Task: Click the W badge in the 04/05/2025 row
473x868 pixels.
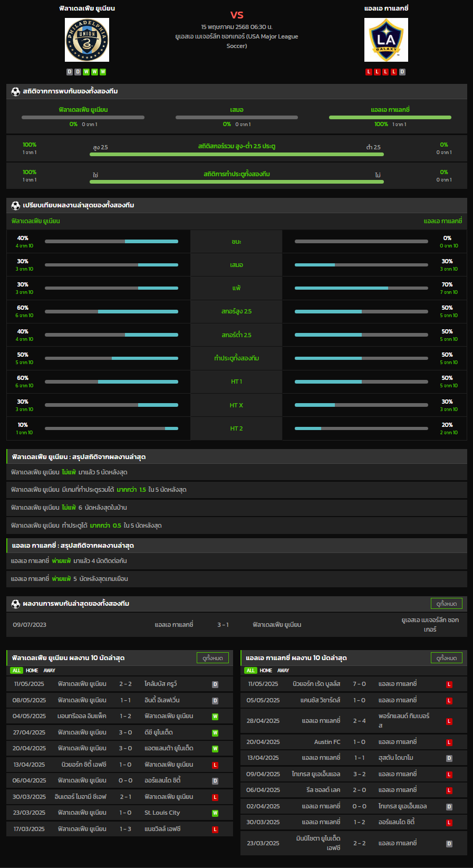Action: pos(215,717)
